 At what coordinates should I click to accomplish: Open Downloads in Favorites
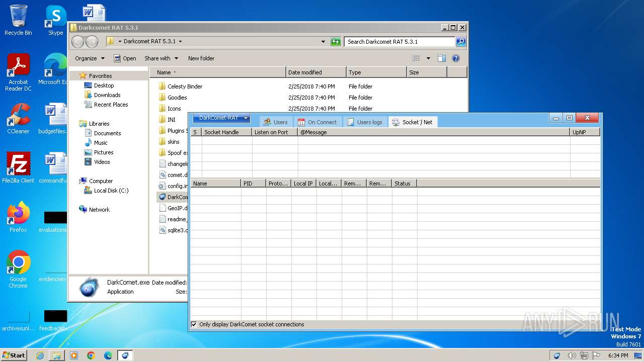click(107, 95)
